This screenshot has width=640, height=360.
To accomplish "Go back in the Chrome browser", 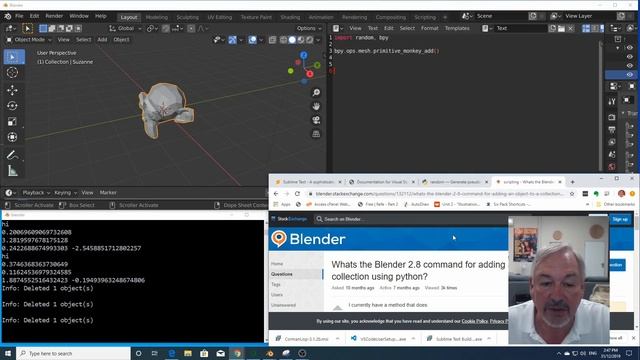I will coord(276,194).
